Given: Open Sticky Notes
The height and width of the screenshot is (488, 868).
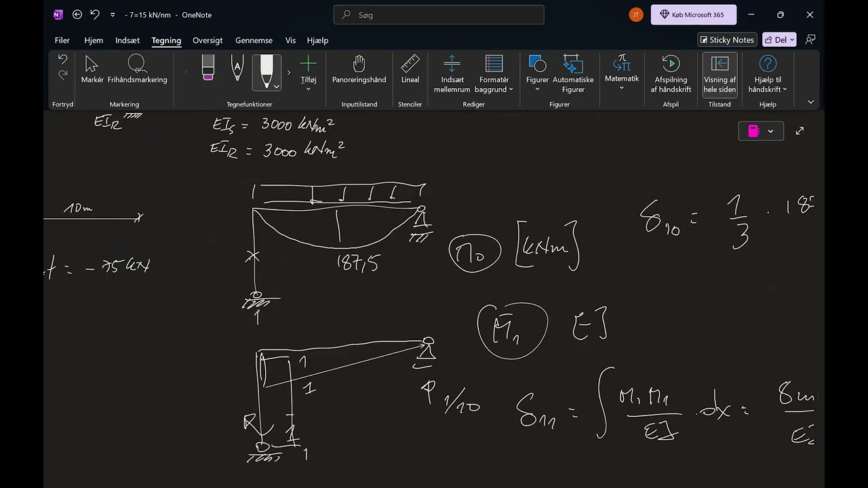Looking at the screenshot, I should click(727, 40).
